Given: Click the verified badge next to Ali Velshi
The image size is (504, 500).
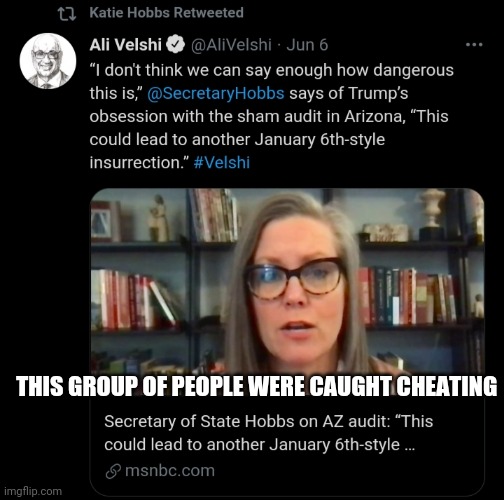Looking at the screenshot, I should tap(175, 45).
